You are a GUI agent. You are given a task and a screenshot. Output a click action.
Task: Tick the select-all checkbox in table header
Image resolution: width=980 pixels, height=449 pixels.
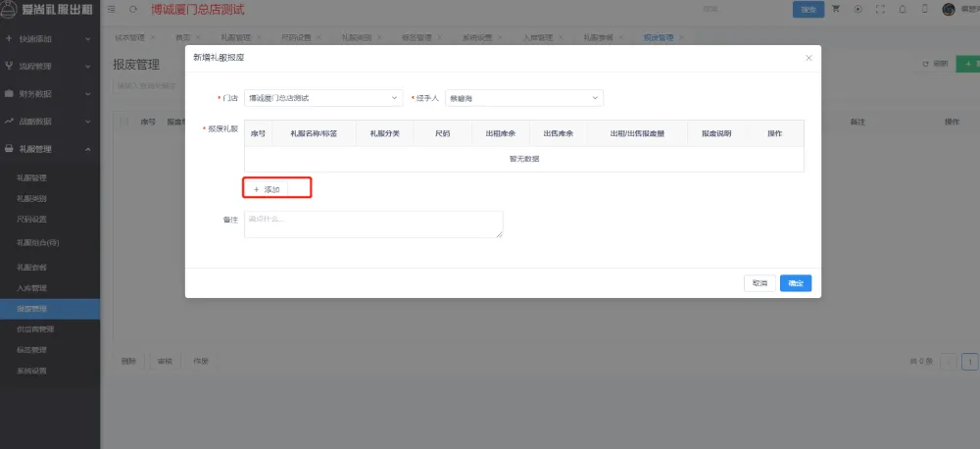click(x=123, y=122)
